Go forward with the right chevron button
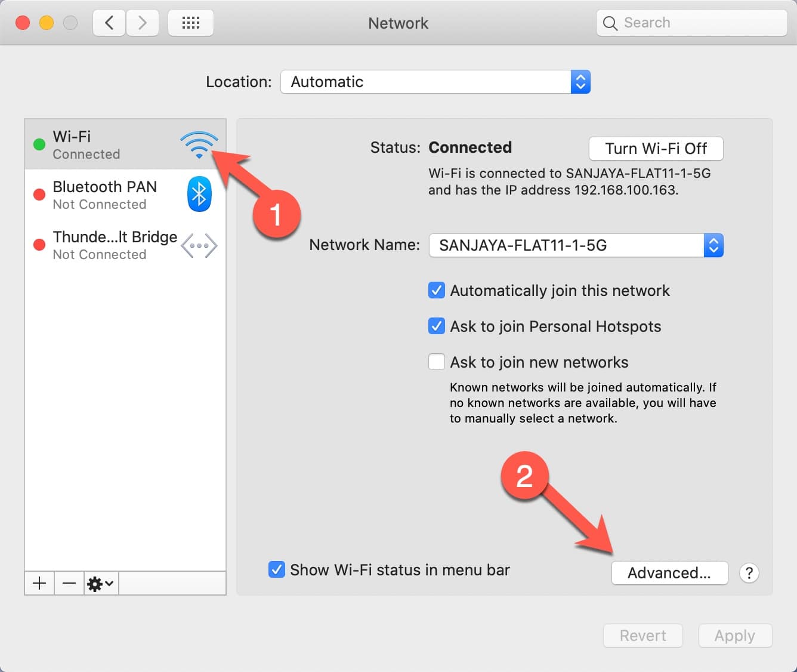The width and height of the screenshot is (797, 672). click(x=142, y=23)
